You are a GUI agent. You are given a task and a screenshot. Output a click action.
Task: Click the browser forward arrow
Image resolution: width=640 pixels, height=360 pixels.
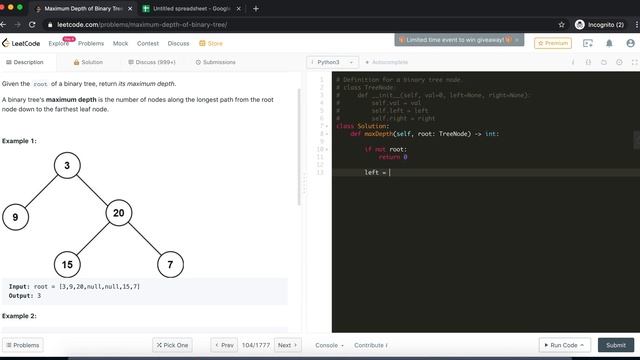click(x=18, y=24)
